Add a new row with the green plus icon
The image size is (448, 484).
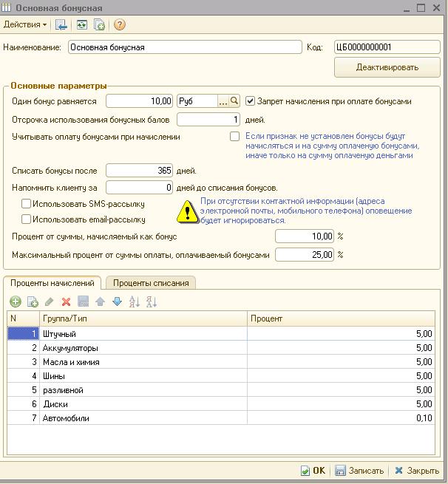pyautogui.click(x=16, y=301)
